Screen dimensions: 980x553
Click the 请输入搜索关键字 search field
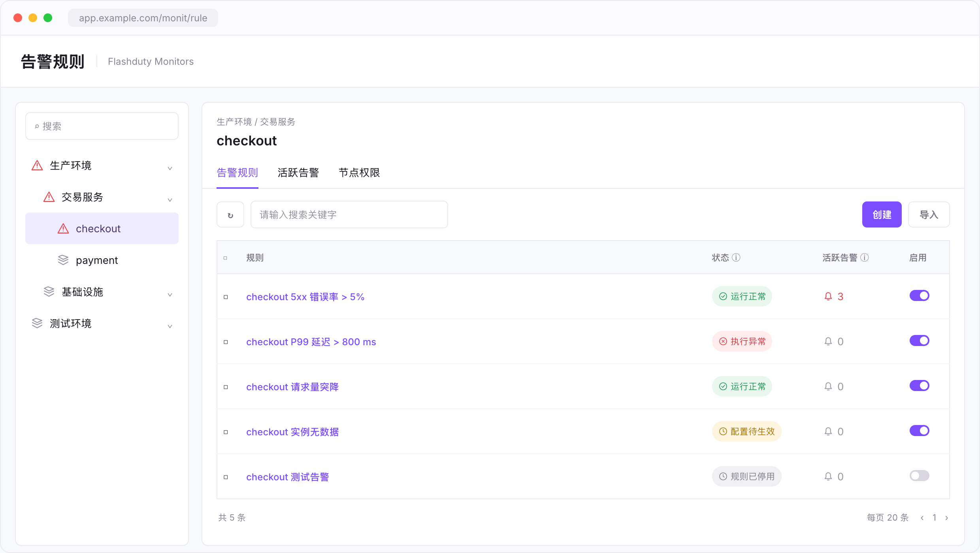click(x=349, y=215)
